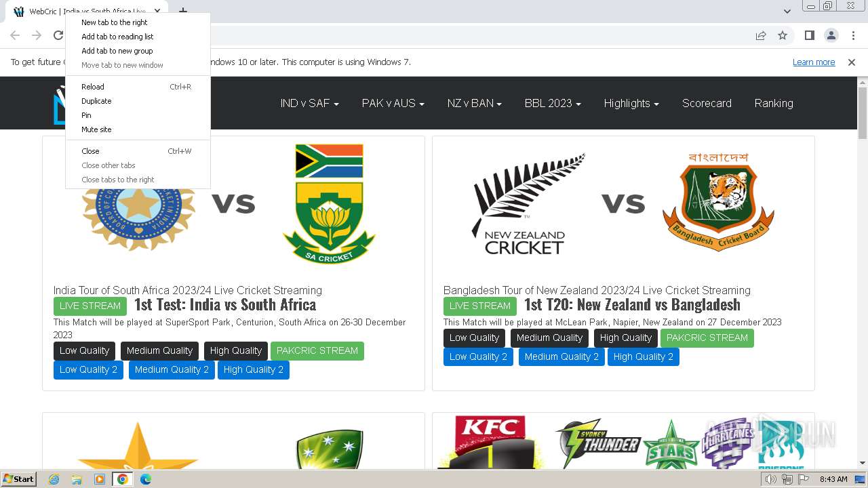The width and height of the screenshot is (868, 488).
Task: Open the Windows Start menu
Action: pos(18,479)
